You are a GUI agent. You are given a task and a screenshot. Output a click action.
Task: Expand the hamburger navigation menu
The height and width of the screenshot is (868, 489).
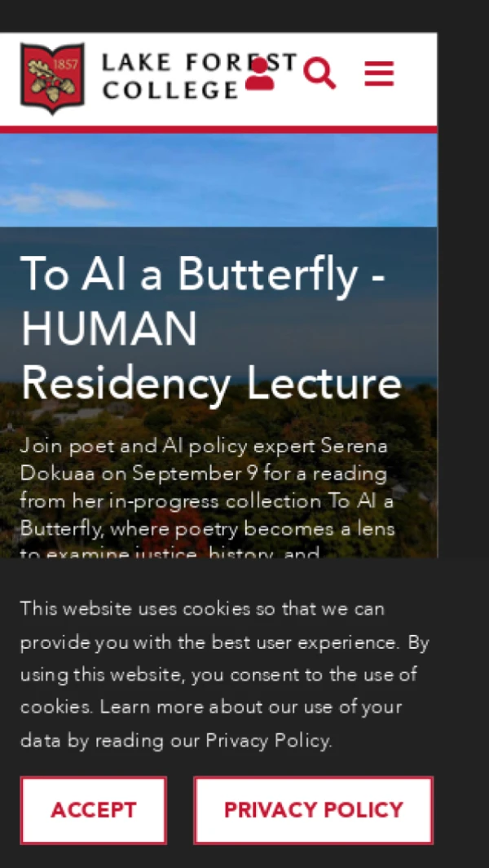pos(379,74)
